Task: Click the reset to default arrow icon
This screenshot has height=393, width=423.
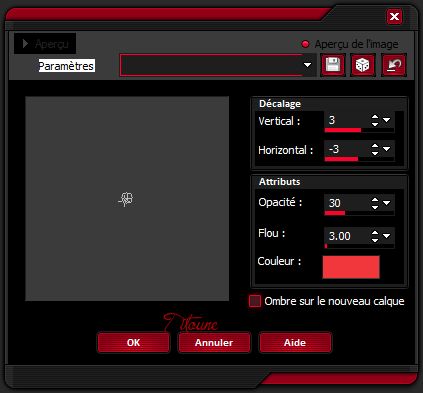Action: coord(394,65)
